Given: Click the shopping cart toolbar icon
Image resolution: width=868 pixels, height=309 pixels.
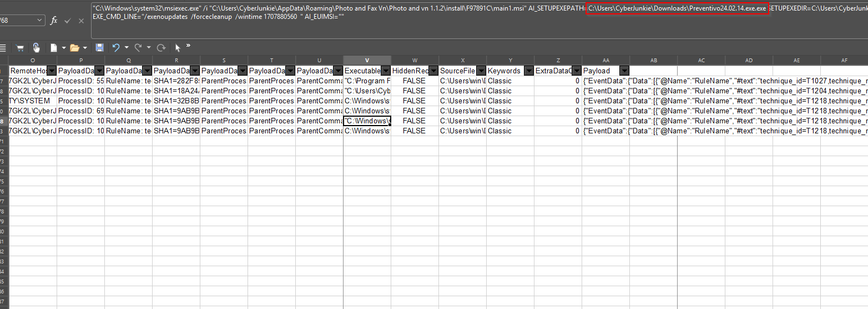Looking at the screenshot, I should point(20,48).
